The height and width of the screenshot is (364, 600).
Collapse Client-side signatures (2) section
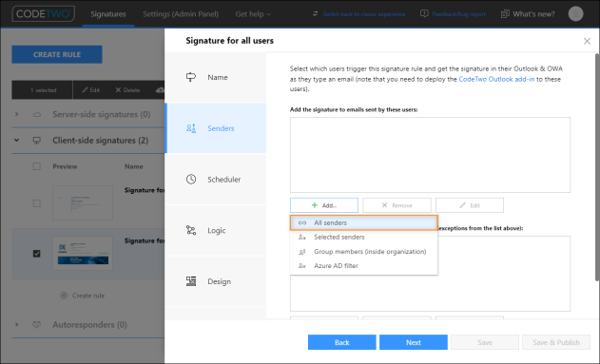point(16,140)
